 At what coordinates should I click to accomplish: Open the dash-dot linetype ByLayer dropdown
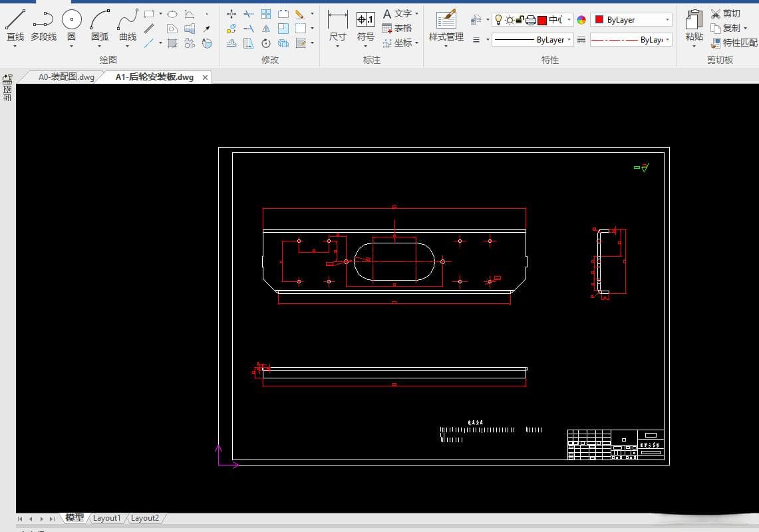[667, 40]
